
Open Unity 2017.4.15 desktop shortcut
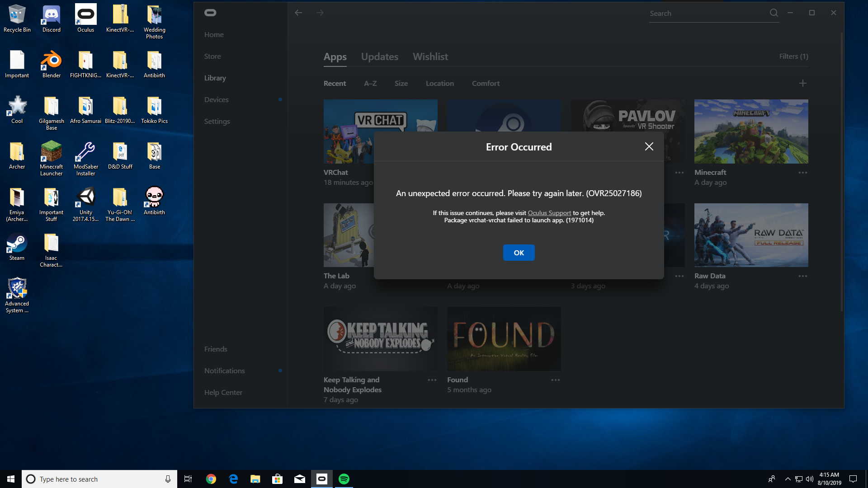(85, 204)
